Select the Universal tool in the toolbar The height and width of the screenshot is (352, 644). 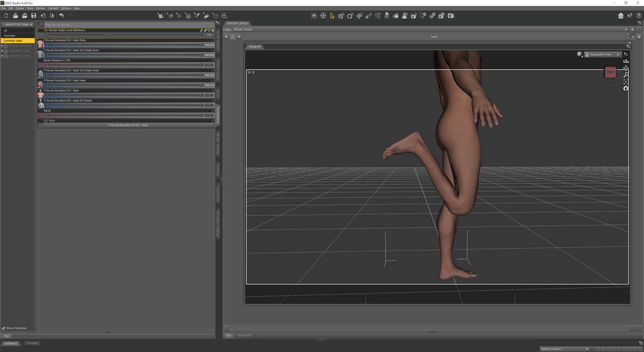point(323,16)
